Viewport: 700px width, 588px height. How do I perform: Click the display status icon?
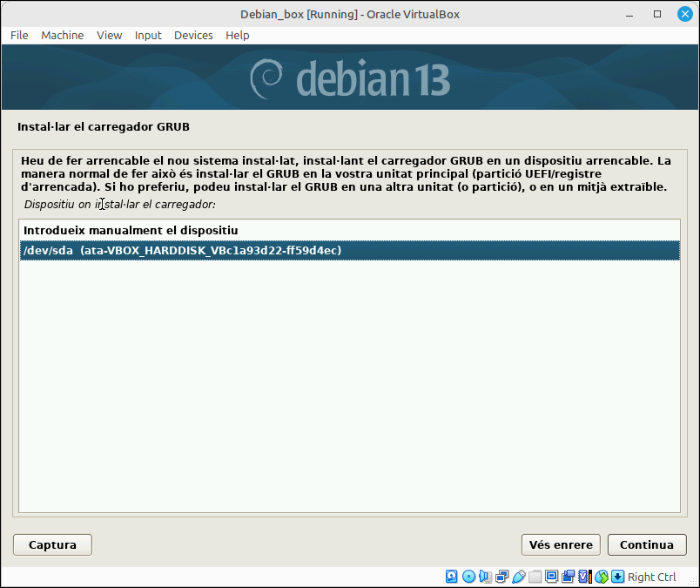pos(551,577)
